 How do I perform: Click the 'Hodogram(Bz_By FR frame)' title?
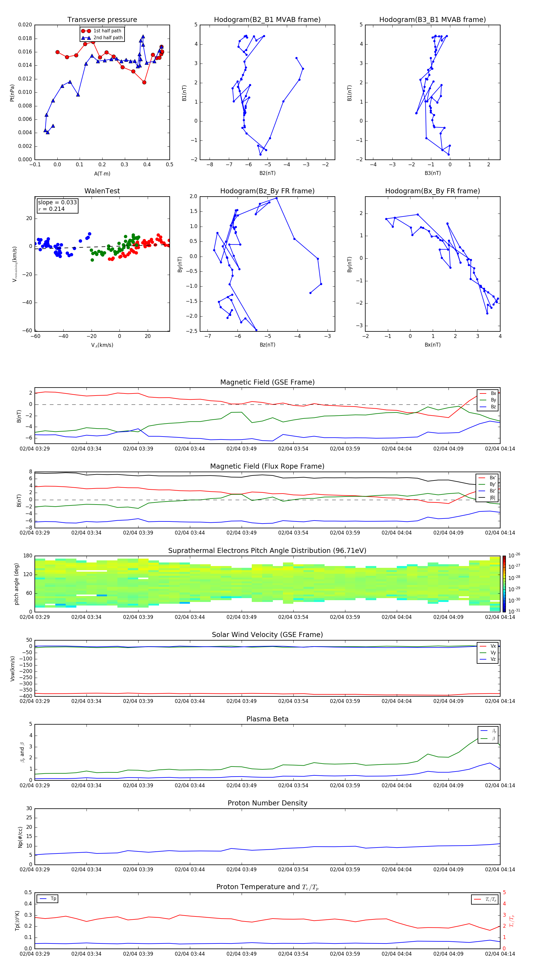267,191
